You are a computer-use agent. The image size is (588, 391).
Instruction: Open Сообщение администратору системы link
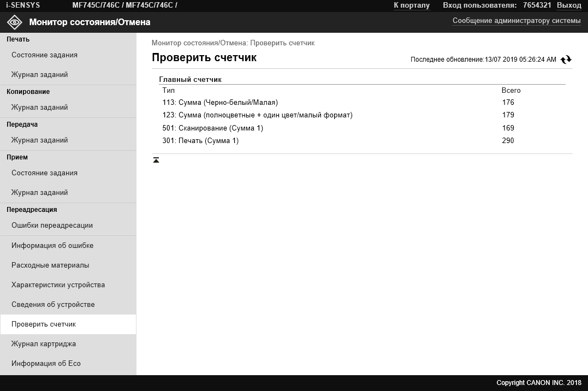pos(516,21)
